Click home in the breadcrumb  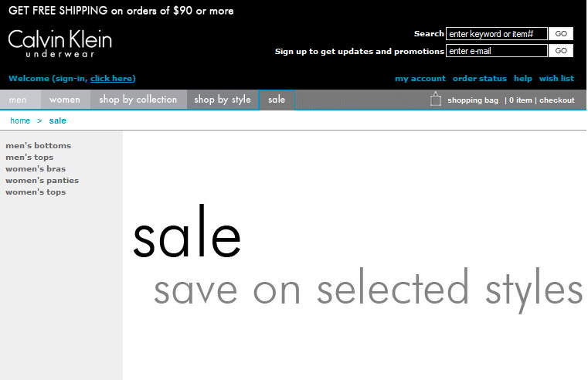[x=20, y=120]
